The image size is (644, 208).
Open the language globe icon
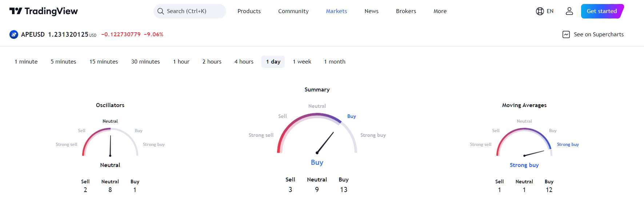coord(540,11)
